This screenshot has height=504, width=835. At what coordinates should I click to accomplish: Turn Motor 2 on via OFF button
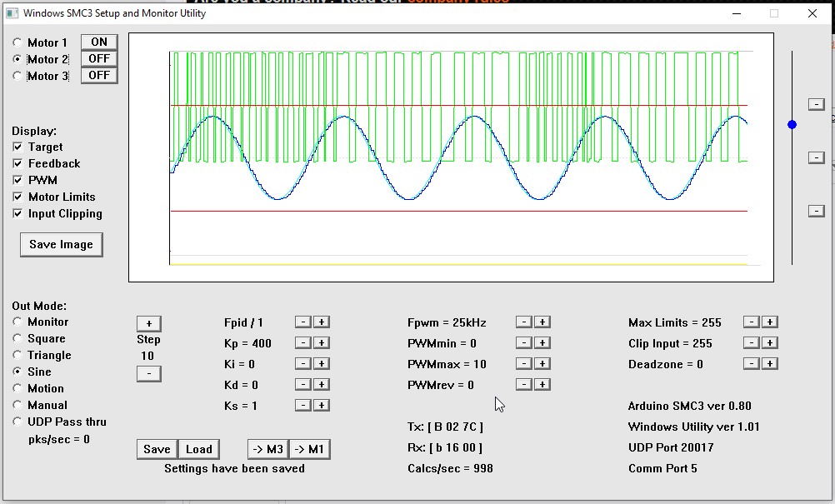coord(99,59)
